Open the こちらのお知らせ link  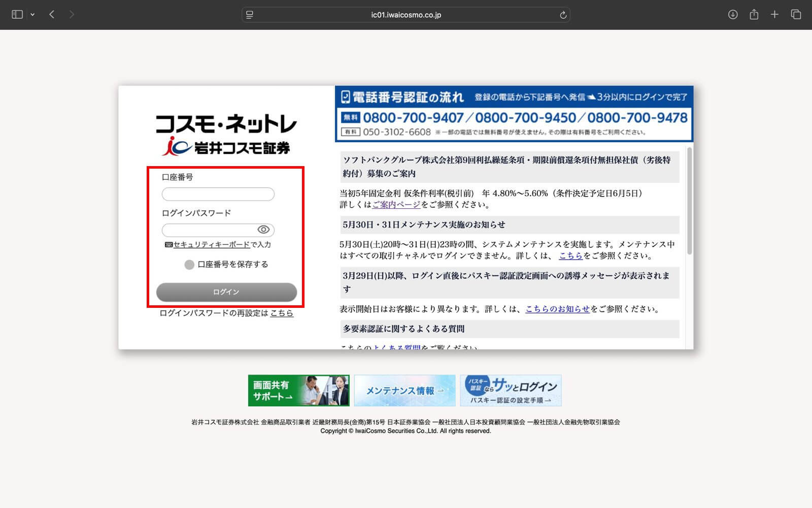[x=557, y=309]
